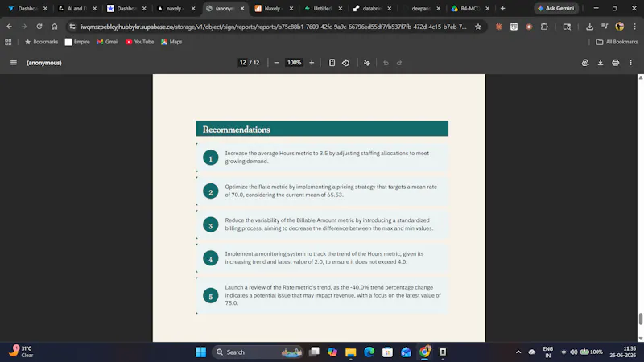The height and width of the screenshot is (362, 644).
Task: Open the All Bookmarks folder
Action: pos(617,42)
